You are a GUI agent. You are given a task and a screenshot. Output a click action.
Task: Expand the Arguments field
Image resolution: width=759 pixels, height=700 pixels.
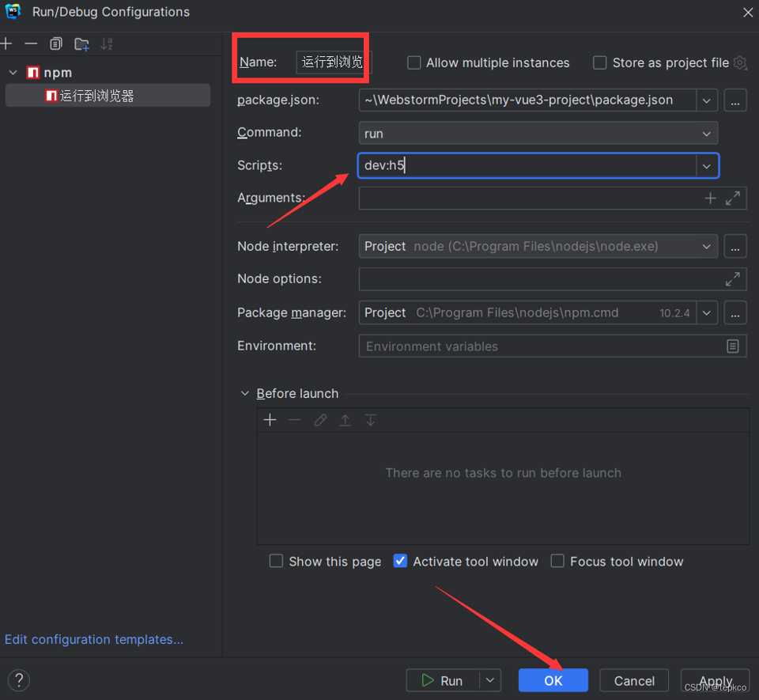(733, 199)
